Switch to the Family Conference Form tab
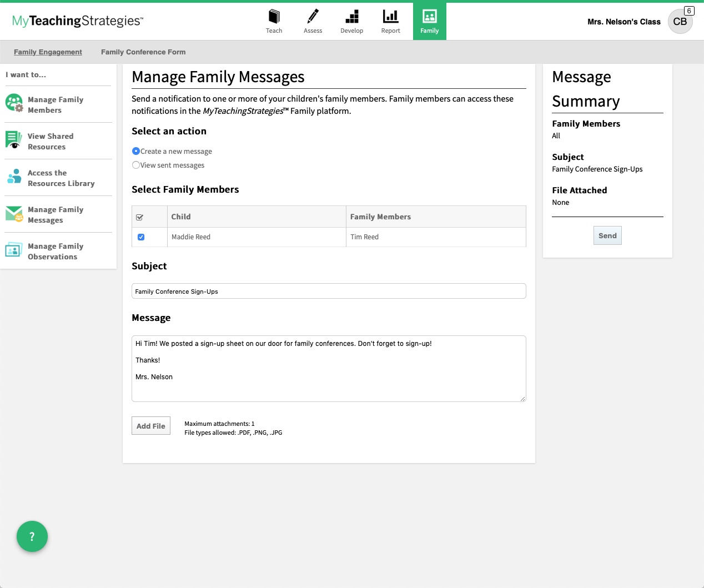 143,52
